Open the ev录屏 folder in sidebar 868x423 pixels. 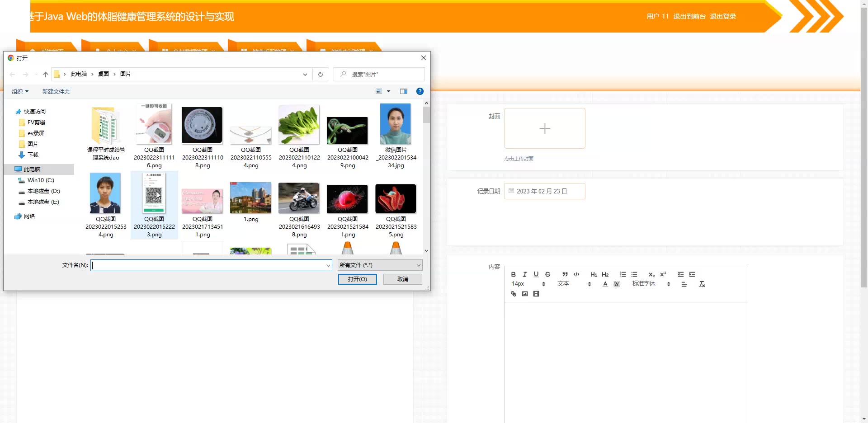click(x=36, y=133)
